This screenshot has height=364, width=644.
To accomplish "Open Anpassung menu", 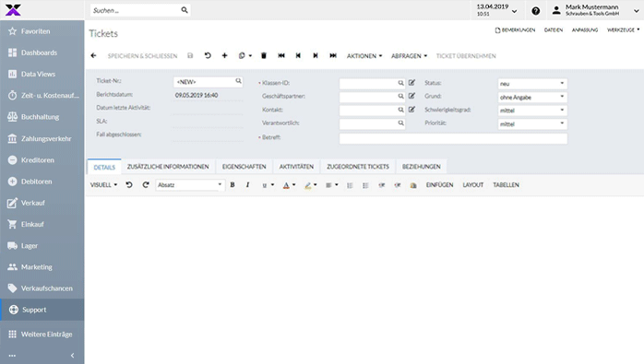I will click(585, 30).
